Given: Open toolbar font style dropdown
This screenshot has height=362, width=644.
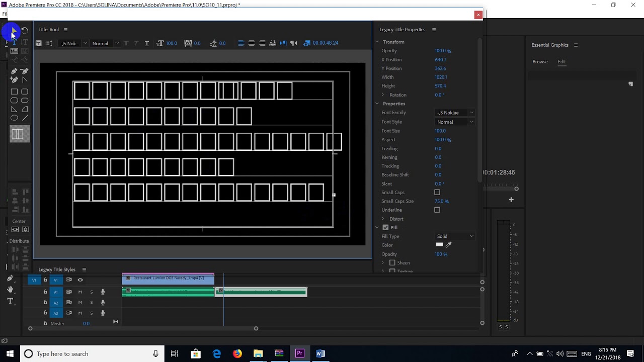Looking at the screenshot, I should click(x=105, y=43).
